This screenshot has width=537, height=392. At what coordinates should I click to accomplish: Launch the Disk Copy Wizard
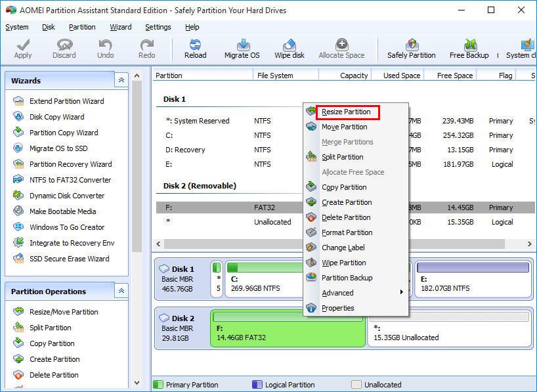(49, 117)
